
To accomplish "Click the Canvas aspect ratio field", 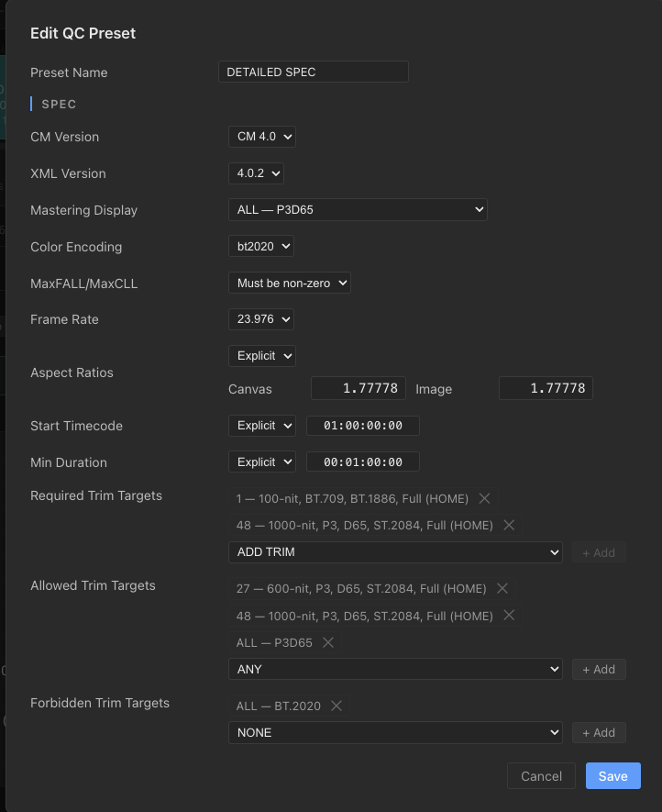I will click(x=359, y=388).
